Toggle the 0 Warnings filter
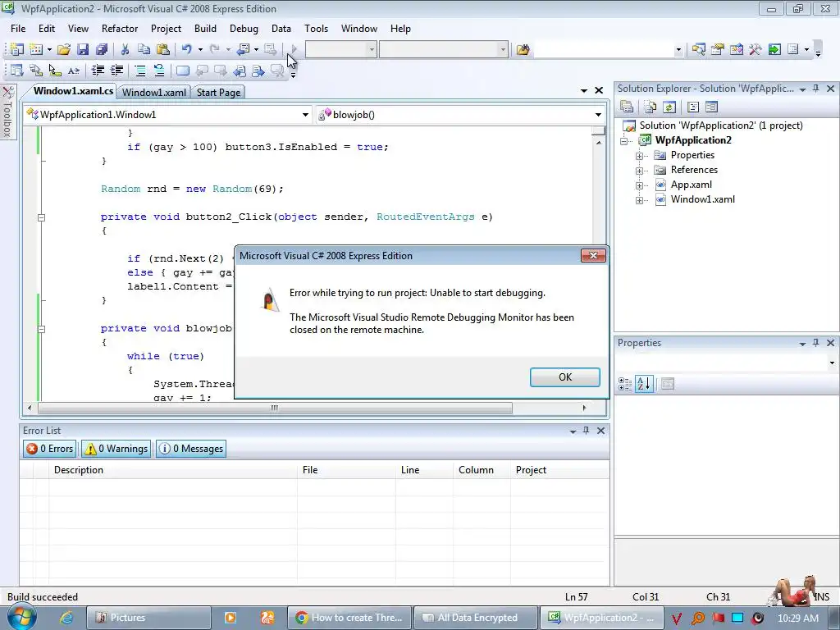This screenshot has height=630, width=840. coord(116,449)
